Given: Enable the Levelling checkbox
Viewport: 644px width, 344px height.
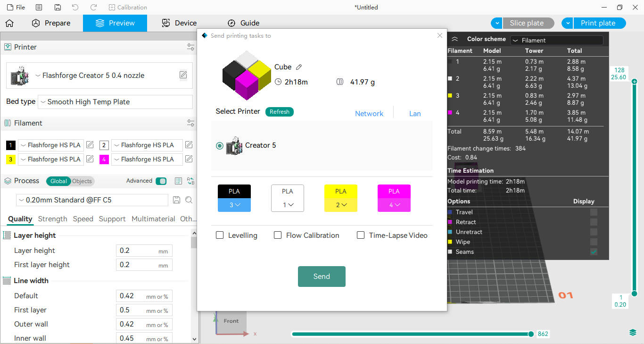Looking at the screenshot, I should coord(220,235).
